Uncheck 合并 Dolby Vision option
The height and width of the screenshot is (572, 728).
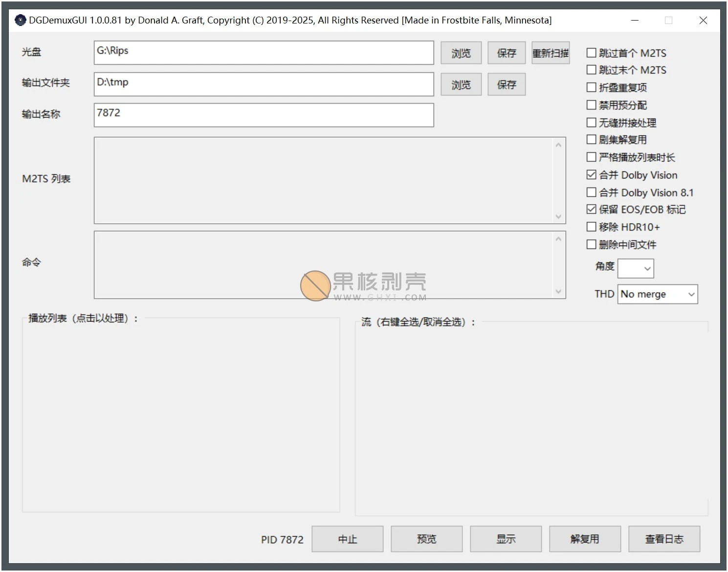click(591, 175)
